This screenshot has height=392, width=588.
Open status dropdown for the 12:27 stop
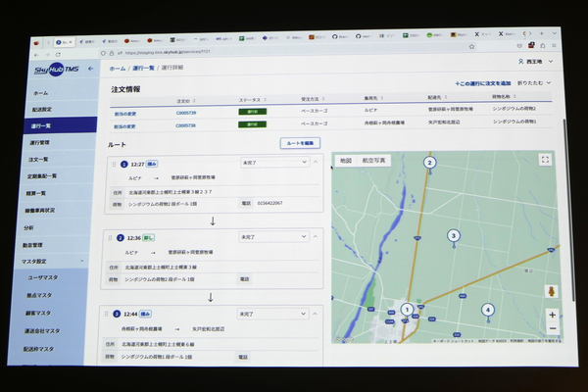click(275, 164)
